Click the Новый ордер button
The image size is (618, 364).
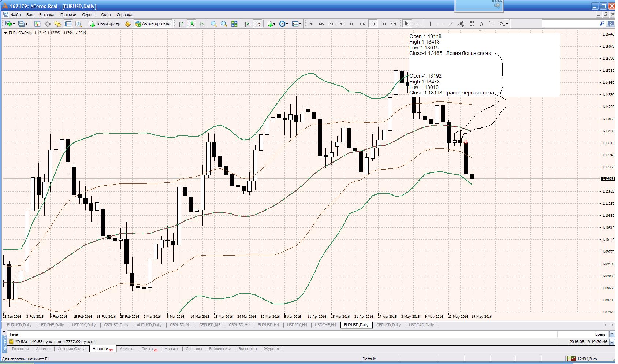point(105,24)
